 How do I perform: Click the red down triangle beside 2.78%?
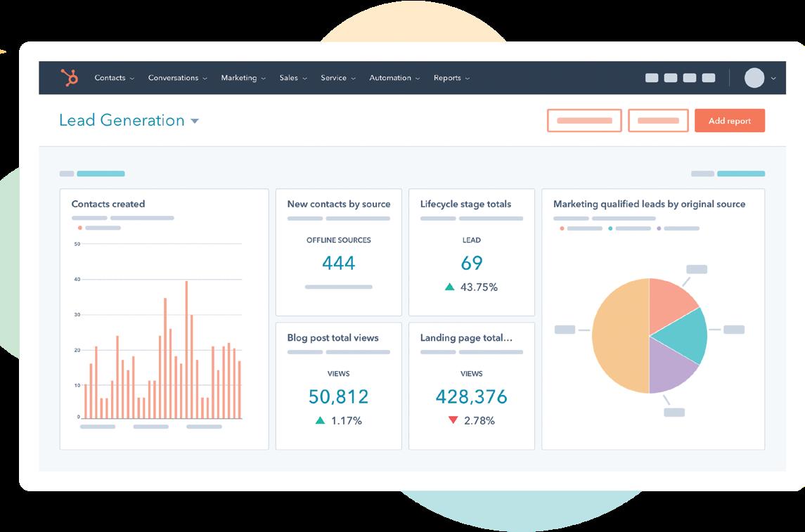[453, 420]
